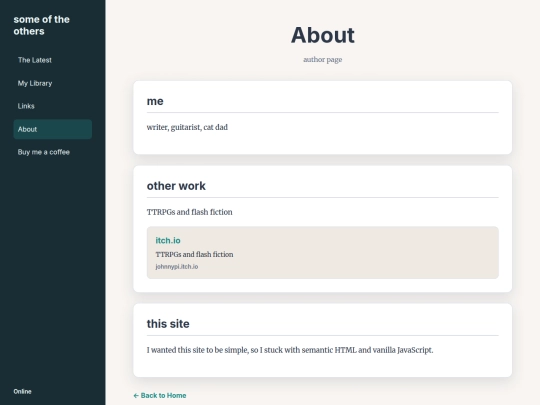Click the TTRPGs and flash fiction text inside the itch.io card
540x405 pixels.
tap(194, 255)
